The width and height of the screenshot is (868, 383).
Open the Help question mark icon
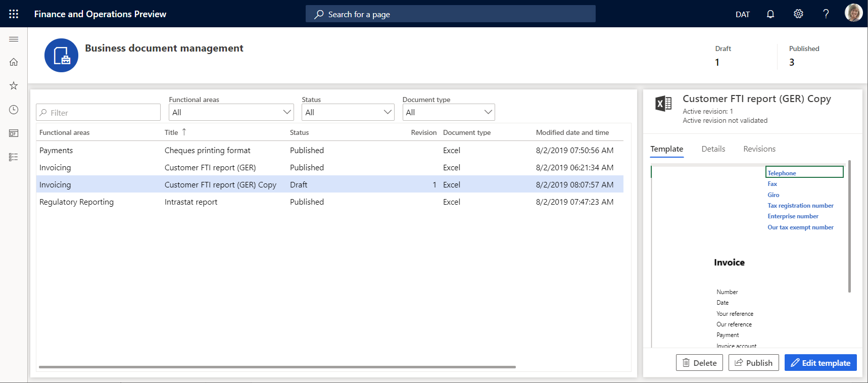pyautogui.click(x=826, y=14)
